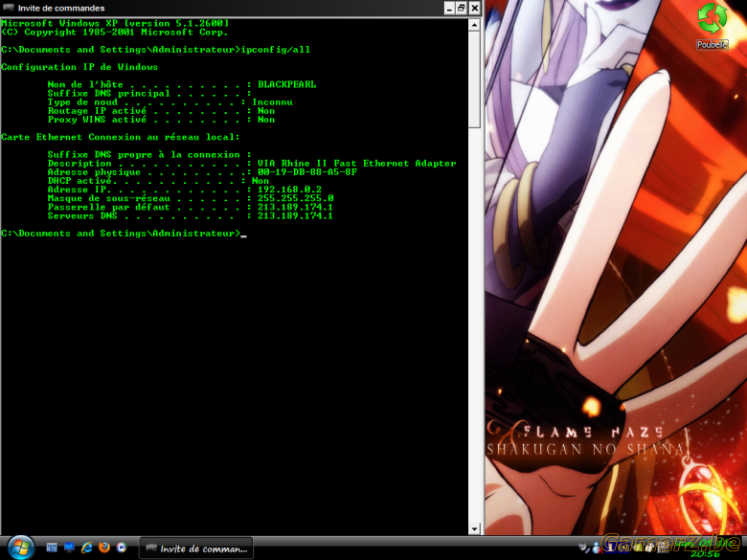The image size is (747, 560).
Task: Click the 'Proxy WINS activé' line
Action: (161, 120)
